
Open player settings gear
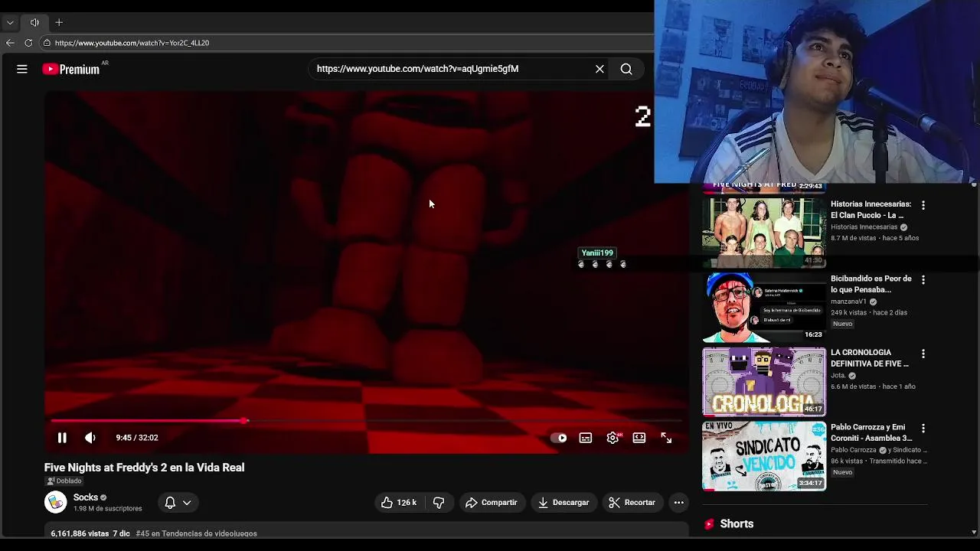[613, 438]
